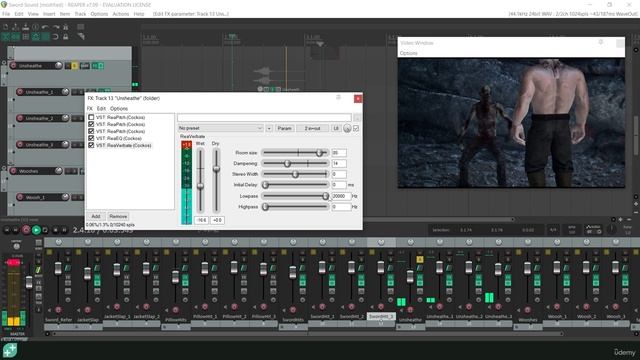Click the transport Pause button
Image resolution: width=640 pixels, height=360 pixels.
tap(64, 230)
